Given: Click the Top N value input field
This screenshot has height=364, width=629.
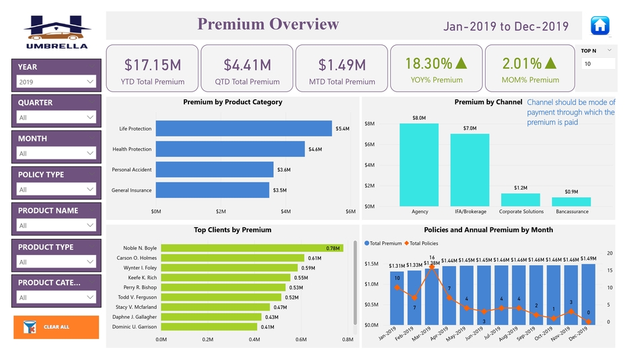Looking at the screenshot, I should [x=597, y=64].
